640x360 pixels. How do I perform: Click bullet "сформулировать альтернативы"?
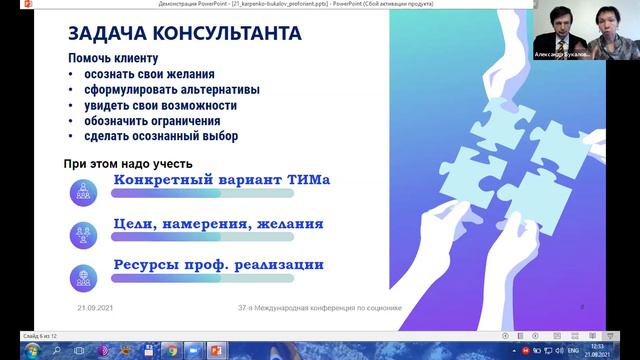(x=172, y=89)
